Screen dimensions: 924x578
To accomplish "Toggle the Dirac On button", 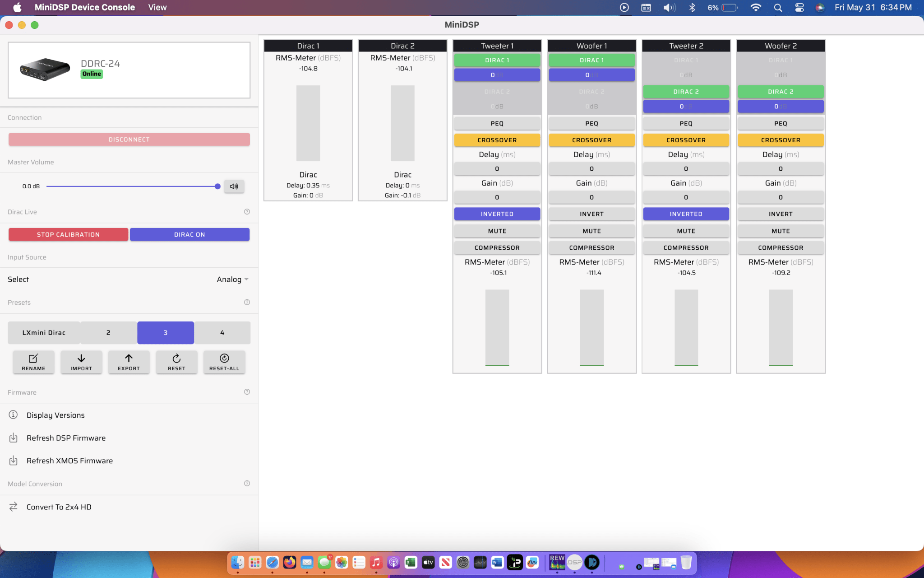I will coord(189,234).
